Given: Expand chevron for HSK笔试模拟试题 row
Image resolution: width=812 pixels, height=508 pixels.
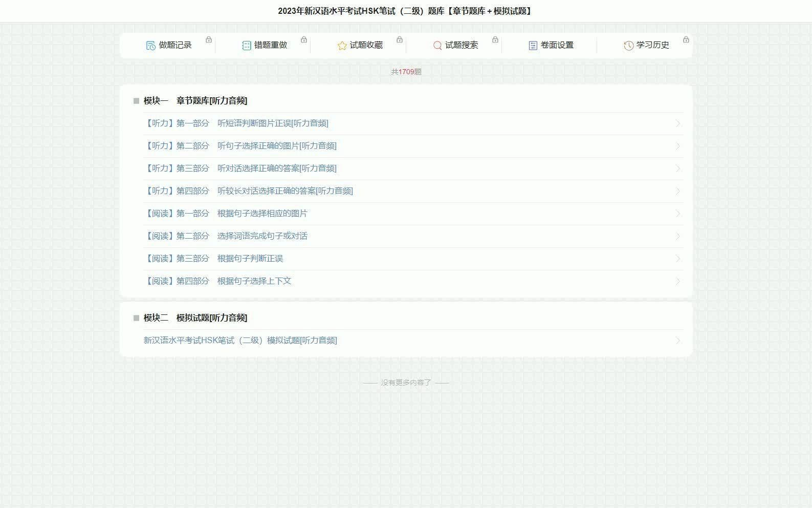Looking at the screenshot, I should tap(678, 341).
